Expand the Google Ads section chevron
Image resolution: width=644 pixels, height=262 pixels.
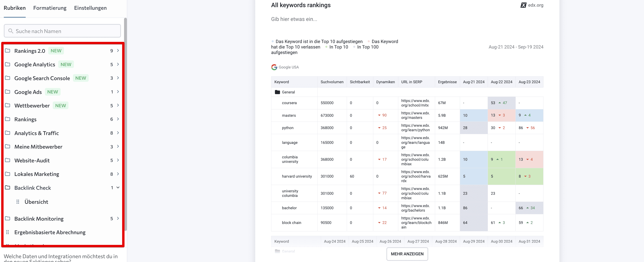[118, 92]
